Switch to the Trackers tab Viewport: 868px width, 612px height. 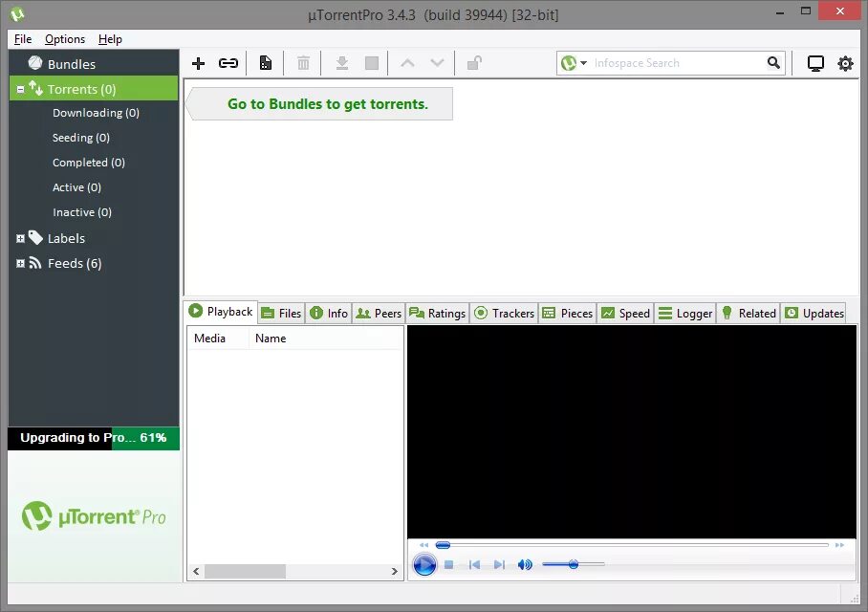[505, 314]
